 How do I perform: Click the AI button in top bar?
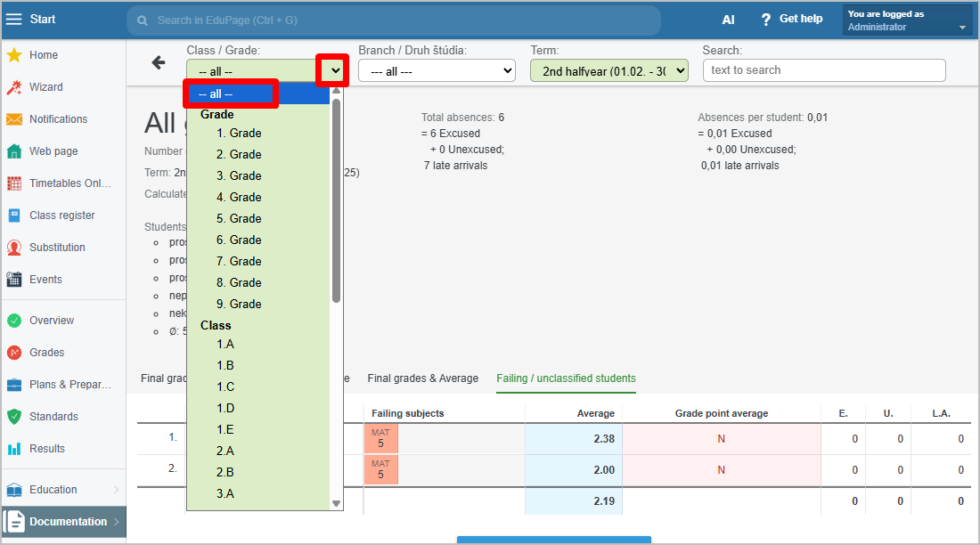pyautogui.click(x=728, y=20)
